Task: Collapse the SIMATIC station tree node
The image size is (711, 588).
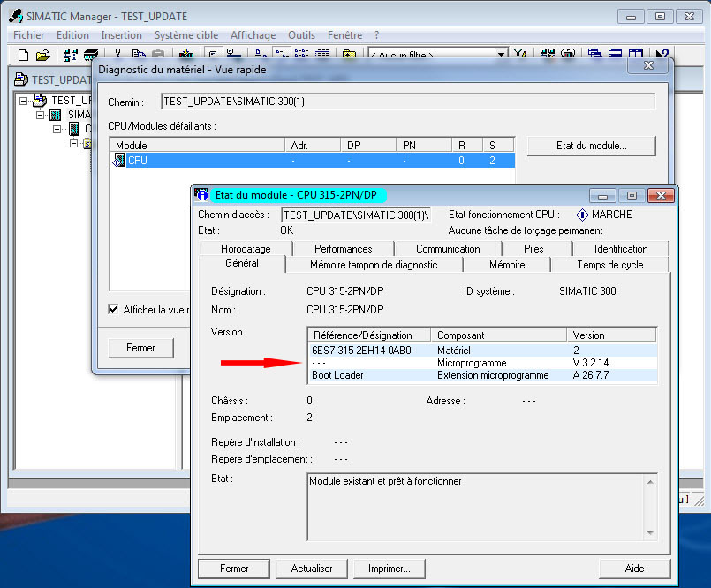Action: click(40, 115)
